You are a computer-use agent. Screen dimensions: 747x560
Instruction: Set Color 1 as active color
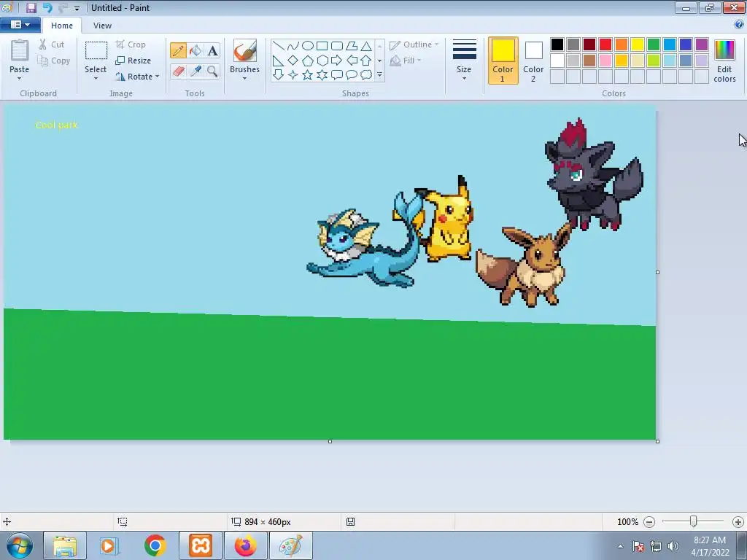503,61
